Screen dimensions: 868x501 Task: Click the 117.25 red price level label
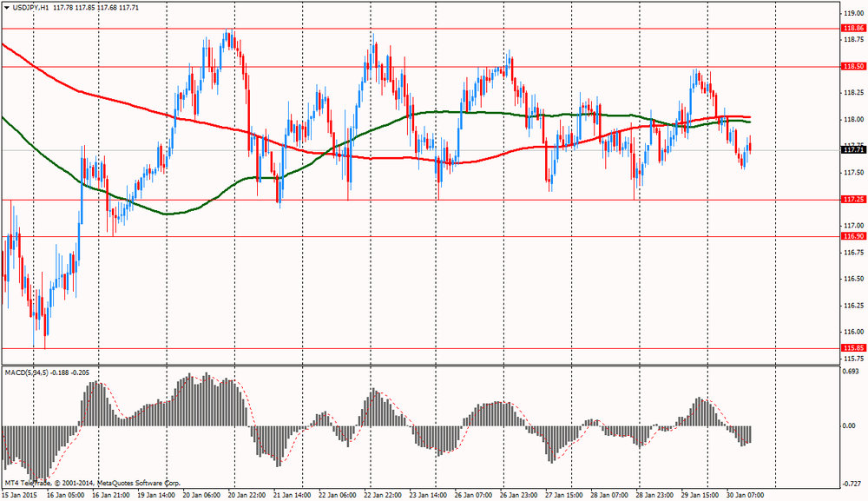pyautogui.click(x=853, y=200)
